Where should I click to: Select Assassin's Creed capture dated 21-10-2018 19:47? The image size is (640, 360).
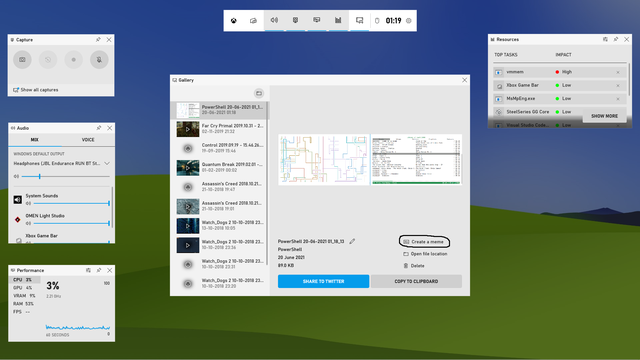pyautogui.click(x=219, y=187)
